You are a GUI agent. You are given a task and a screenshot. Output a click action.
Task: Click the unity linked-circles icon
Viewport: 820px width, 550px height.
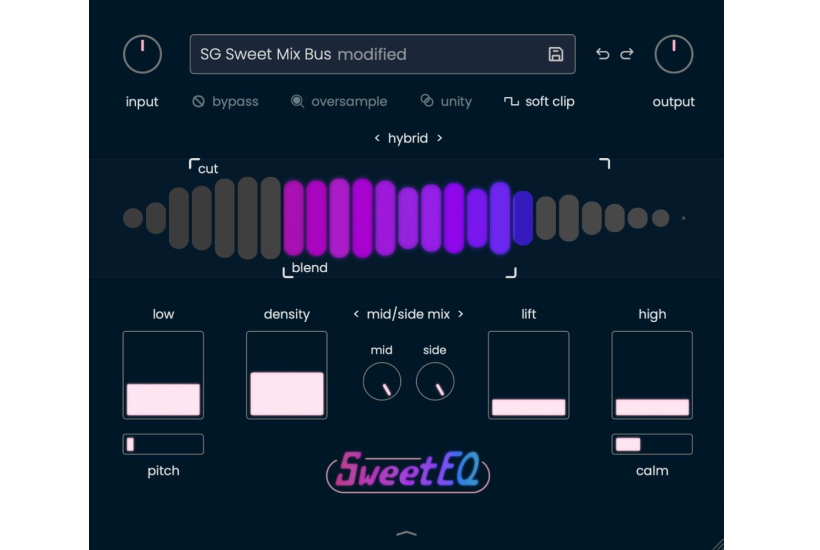pyautogui.click(x=427, y=100)
